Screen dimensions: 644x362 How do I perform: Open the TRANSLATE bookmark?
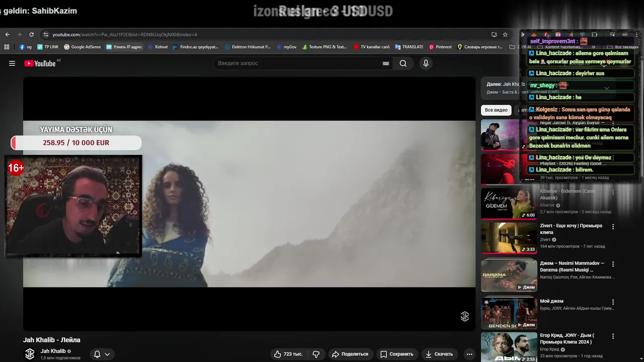(x=409, y=47)
